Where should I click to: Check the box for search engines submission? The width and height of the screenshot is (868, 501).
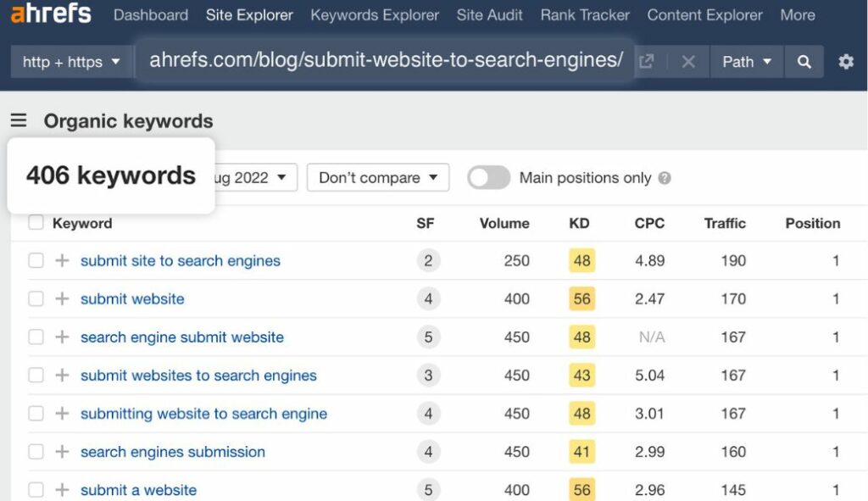pos(36,451)
